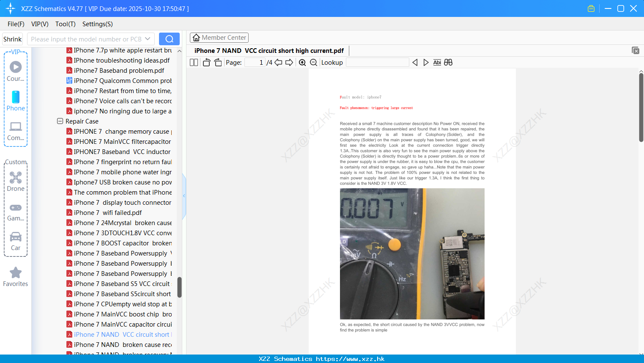Open iPhone 7 CPUempty weld stop file
The height and width of the screenshot is (363, 644).
click(x=119, y=304)
